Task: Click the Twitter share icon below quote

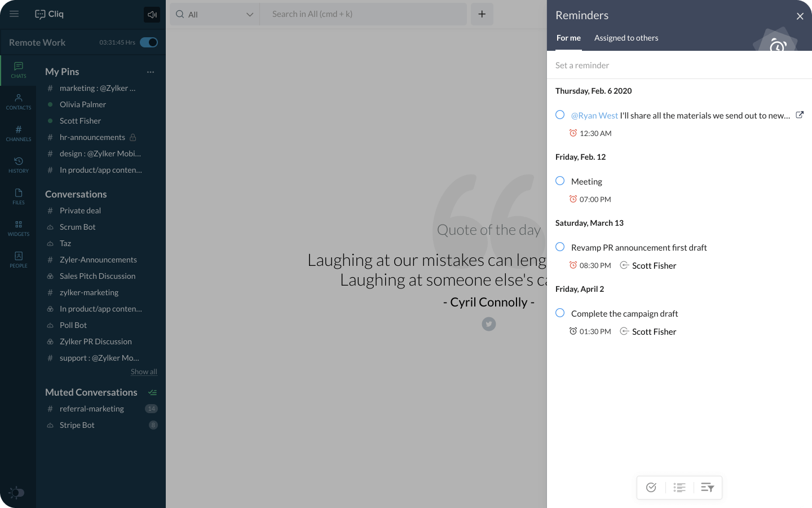Action: [x=489, y=324]
